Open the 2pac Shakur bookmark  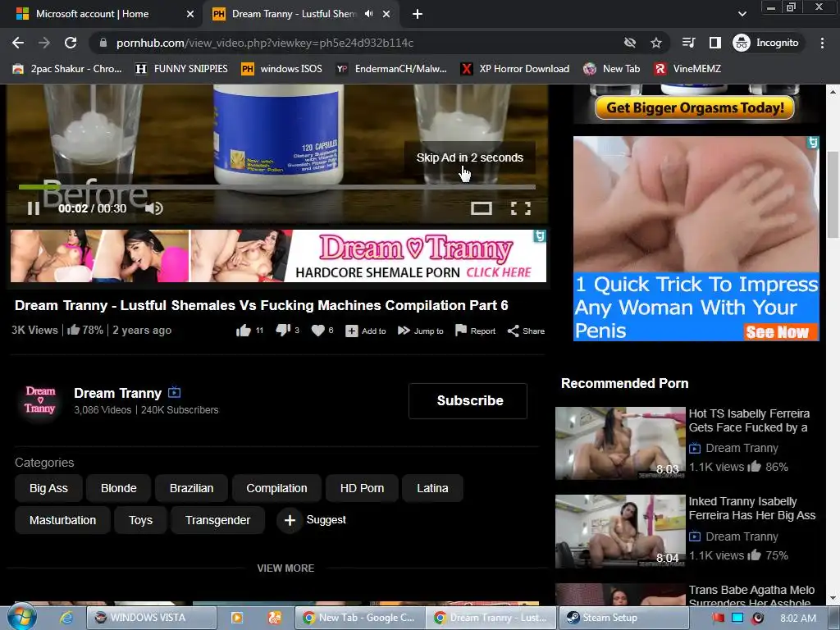click(x=67, y=69)
